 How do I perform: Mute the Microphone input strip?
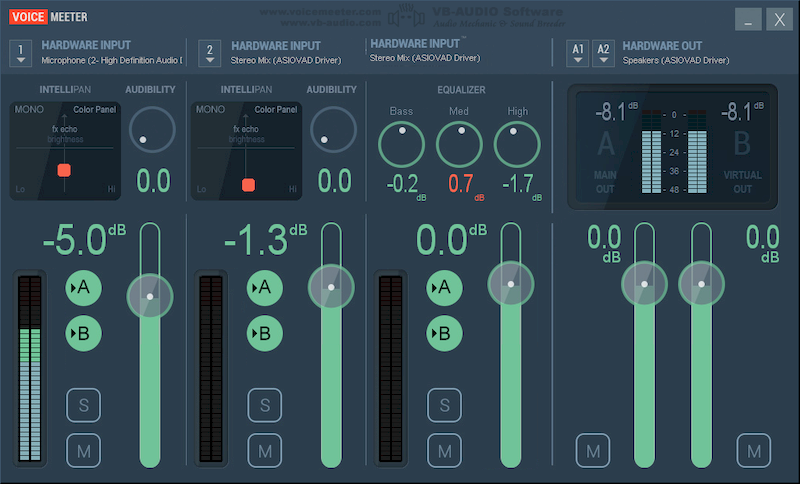(x=84, y=451)
